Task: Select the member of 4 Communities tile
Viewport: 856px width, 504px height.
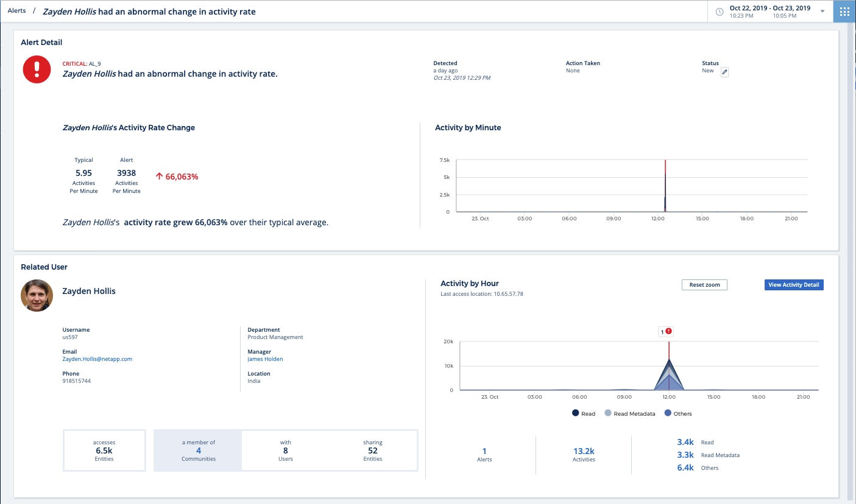Action: tap(198, 450)
